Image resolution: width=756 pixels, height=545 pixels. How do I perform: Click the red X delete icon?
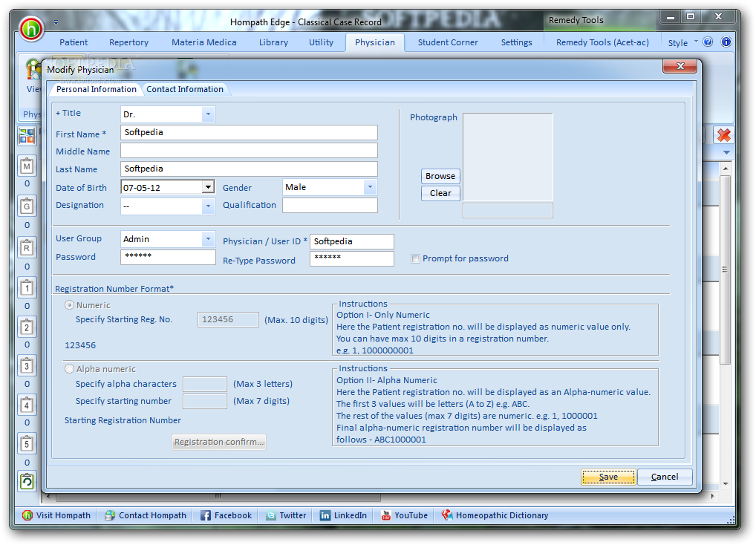coord(724,135)
